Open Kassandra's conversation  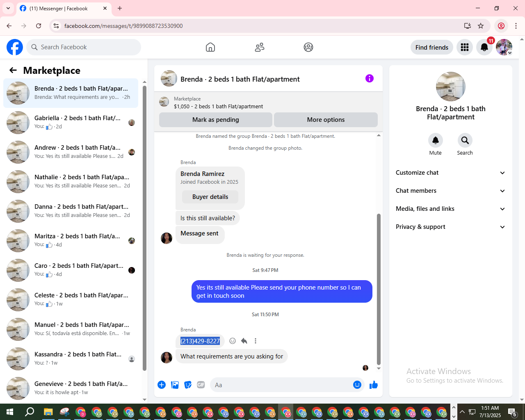71,359
